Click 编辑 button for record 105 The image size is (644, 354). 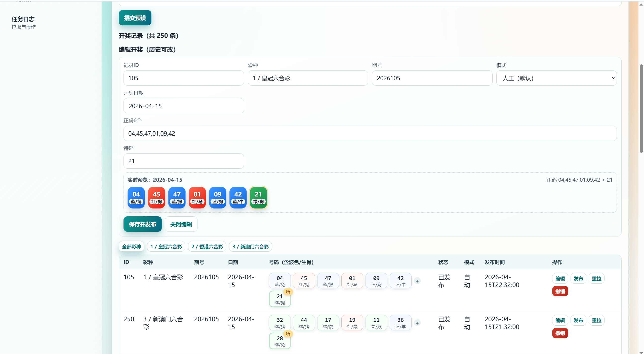560,279
